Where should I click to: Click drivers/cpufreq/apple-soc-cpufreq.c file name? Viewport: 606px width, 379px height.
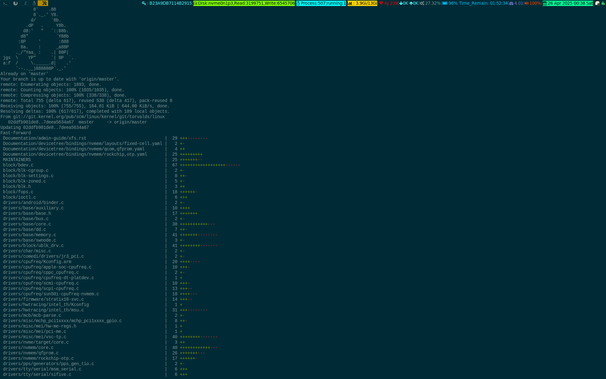pos(47,267)
